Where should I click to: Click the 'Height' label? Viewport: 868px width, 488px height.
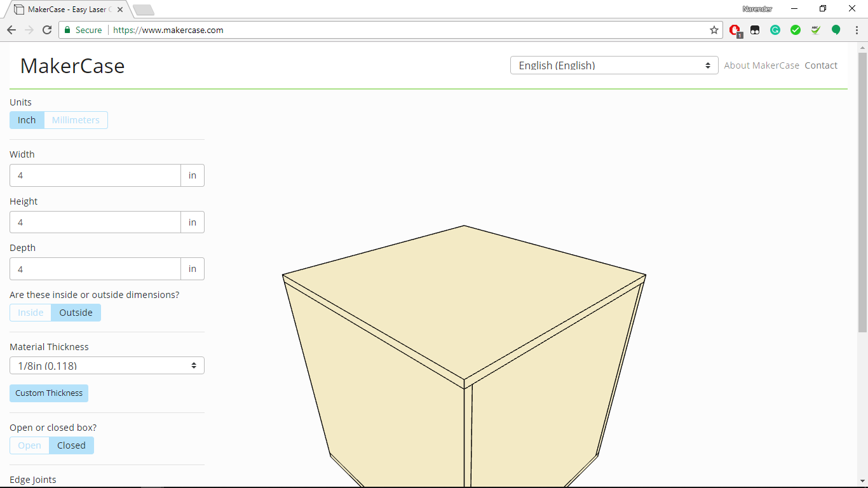24,201
